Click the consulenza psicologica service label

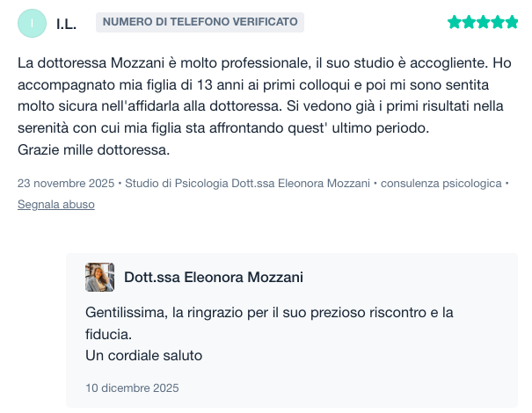click(x=440, y=184)
